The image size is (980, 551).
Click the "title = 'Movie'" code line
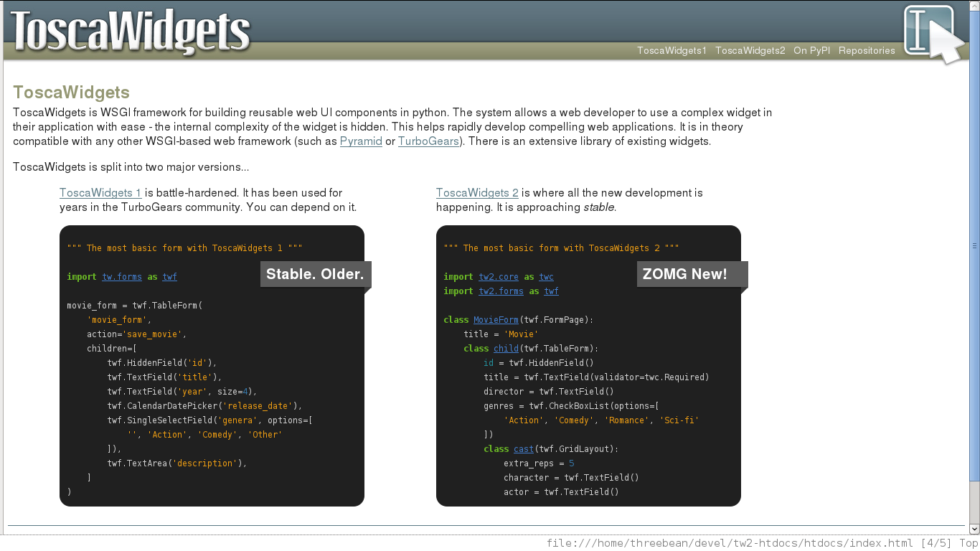click(501, 334)
